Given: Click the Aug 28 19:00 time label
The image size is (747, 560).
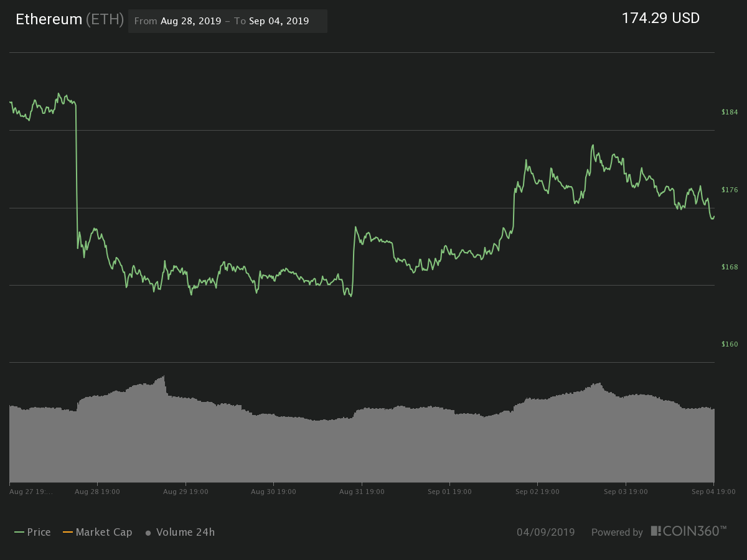Looking at the screenshot, I should tap(97, 492).
